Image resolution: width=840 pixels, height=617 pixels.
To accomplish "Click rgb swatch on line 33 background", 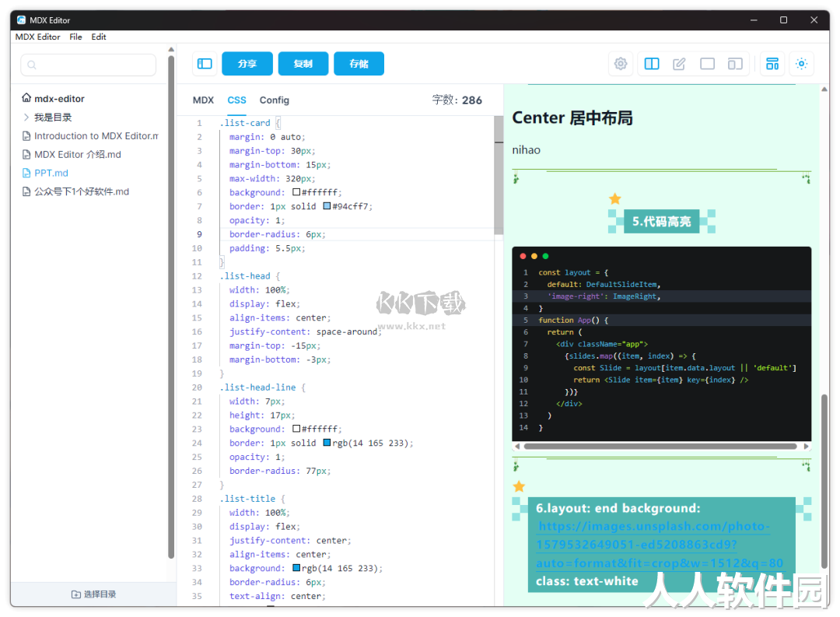I will coord(296,568).
